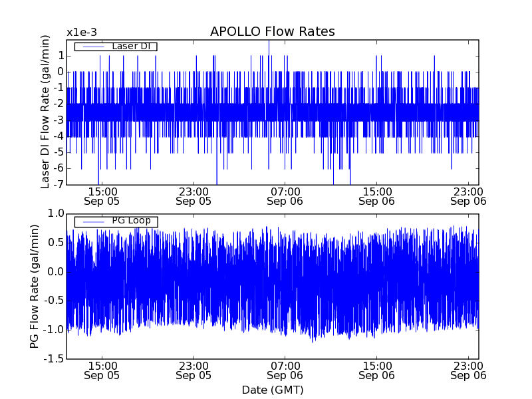Screen dimensions: 532x399
Task: Select the Laser DI Flow Rate y-axis label
Action: 45,112
